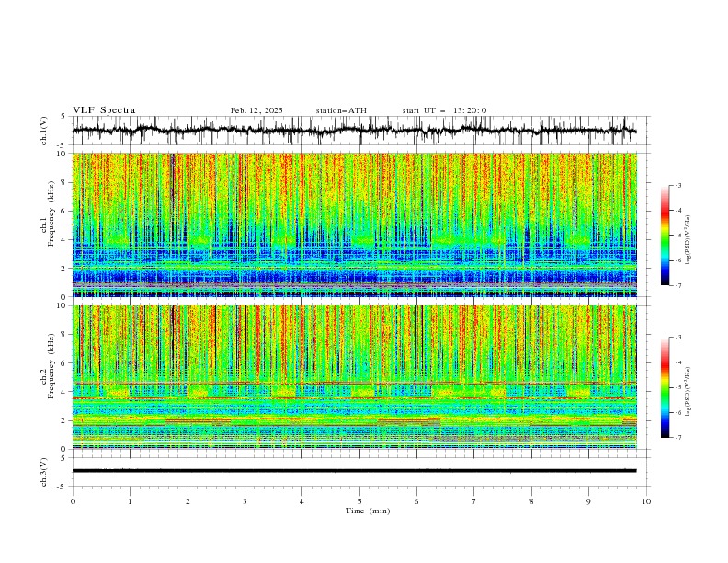Click the ch.2 spectrogram panel
Viewport: 728px width, 563px height.
click(x=354, y=377)
